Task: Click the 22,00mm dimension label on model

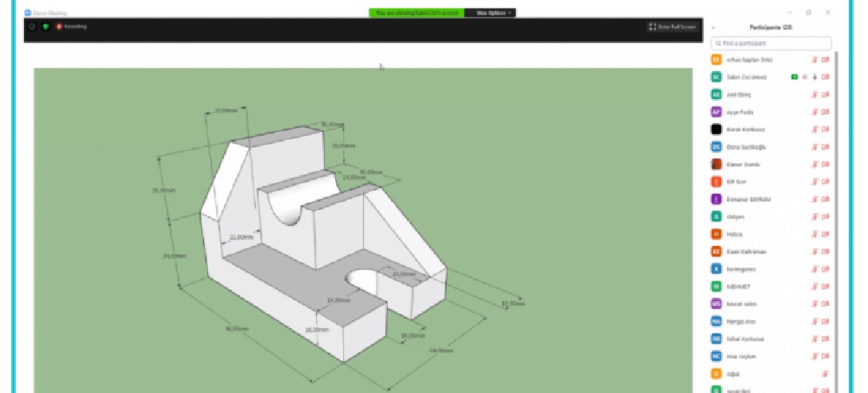Action: coord(241,237)
